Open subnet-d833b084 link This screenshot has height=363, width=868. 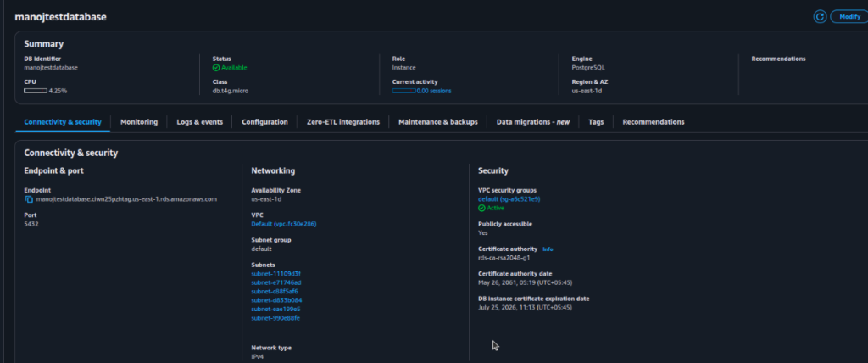277,300
